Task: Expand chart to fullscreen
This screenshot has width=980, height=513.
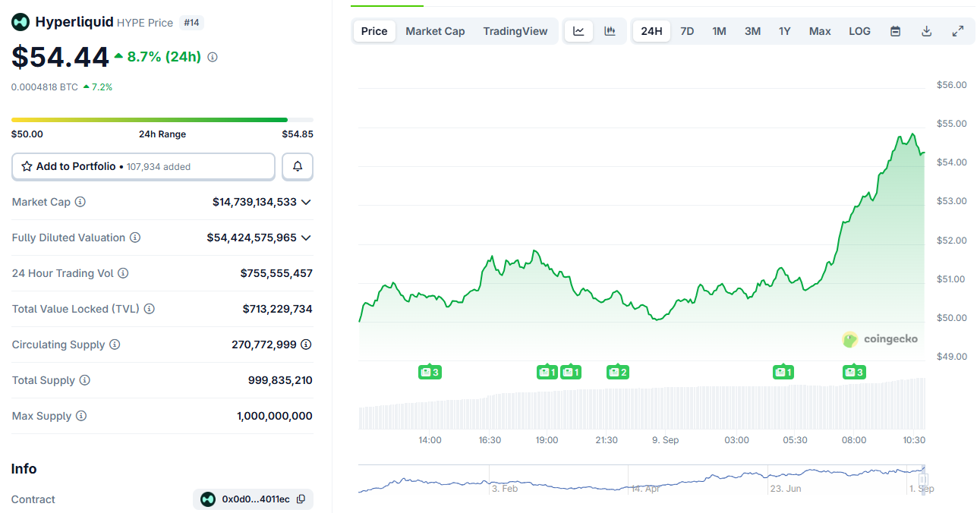Action: (957, 30)
